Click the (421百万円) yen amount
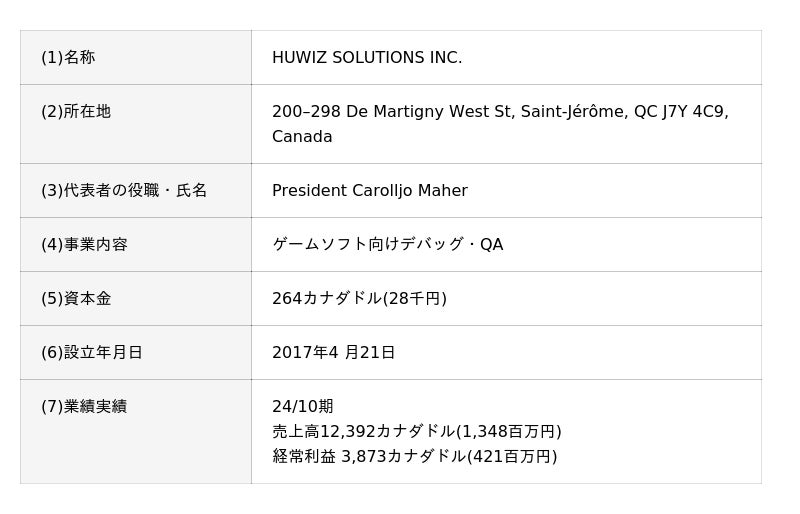 [512, 456]
